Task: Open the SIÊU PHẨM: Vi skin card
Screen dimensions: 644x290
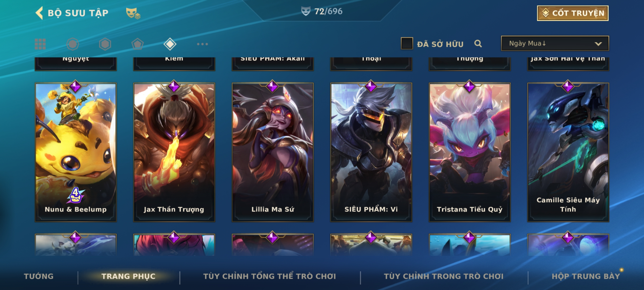Action: coord(371,152)
